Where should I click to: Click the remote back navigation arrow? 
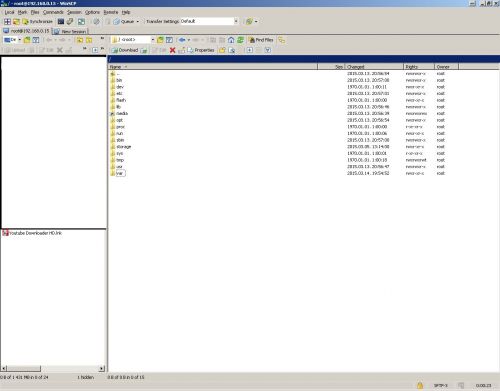pos(182,40)
